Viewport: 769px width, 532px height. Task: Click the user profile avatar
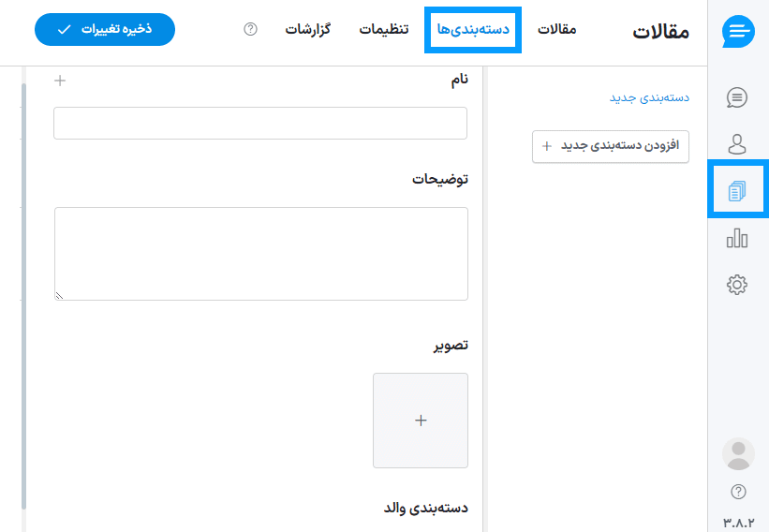tap(738, 454)
